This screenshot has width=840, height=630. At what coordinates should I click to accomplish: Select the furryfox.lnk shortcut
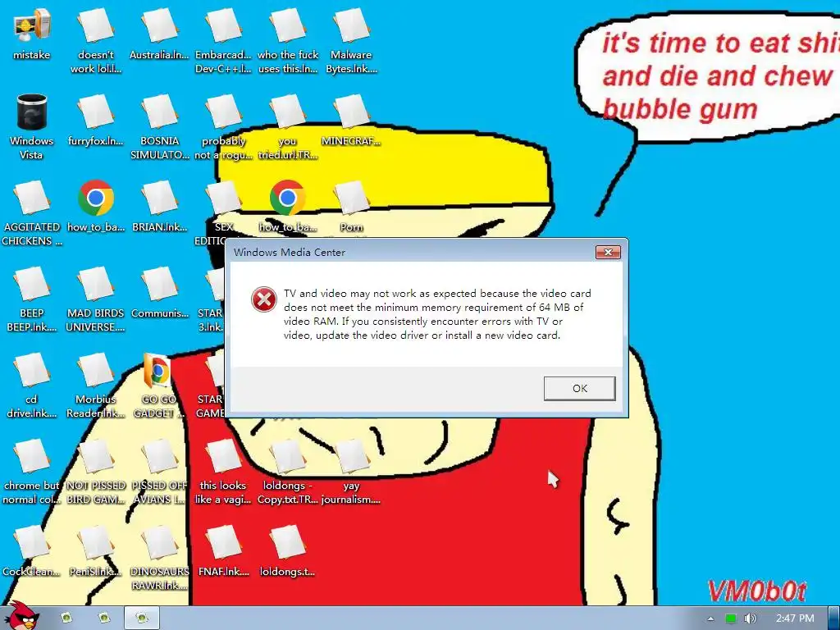(96, 121)
